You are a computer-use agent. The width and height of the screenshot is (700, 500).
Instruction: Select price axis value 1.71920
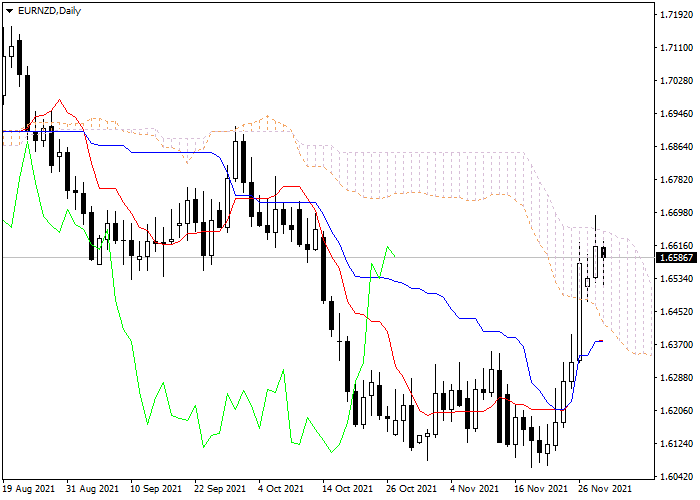point(677,15)
